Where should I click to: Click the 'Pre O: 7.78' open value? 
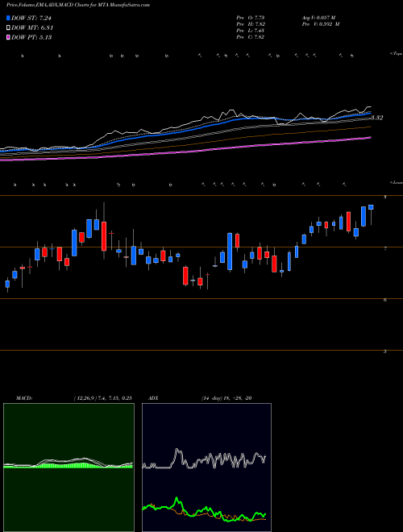[251, 17]
